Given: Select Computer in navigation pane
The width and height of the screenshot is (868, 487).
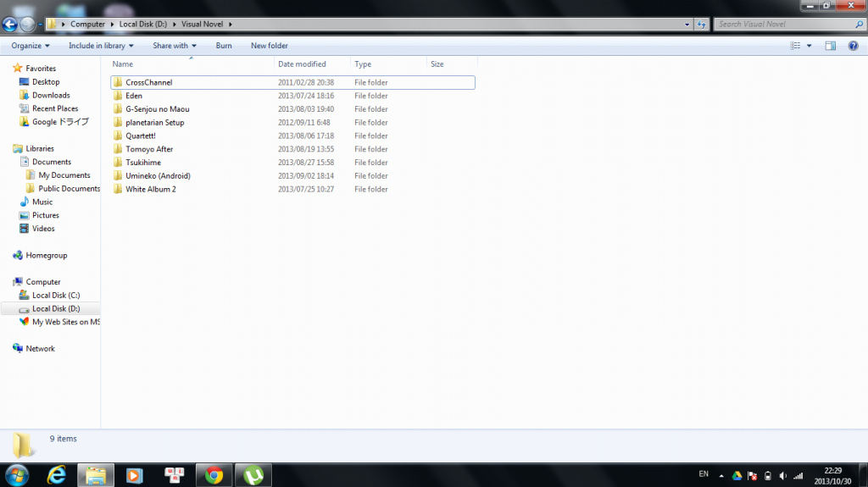Looking at the screenshot, I should tap(43, 282).
